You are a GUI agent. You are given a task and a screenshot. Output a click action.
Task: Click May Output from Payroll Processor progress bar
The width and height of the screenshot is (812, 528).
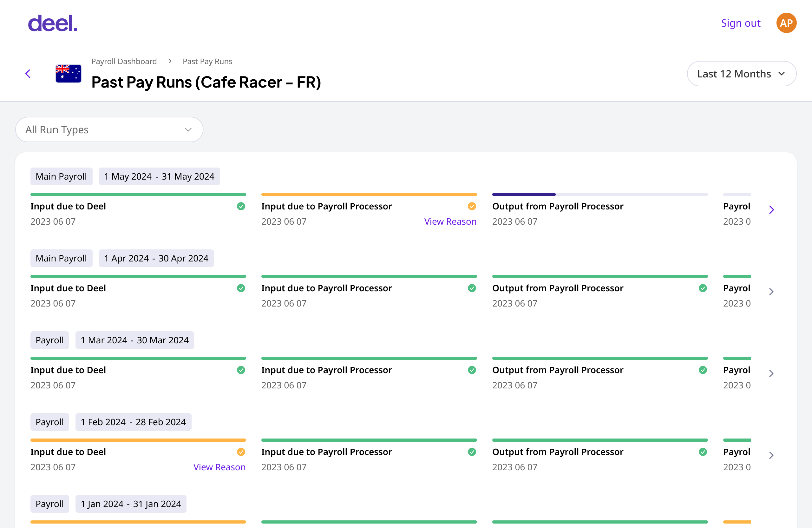(x=600, y=195)
